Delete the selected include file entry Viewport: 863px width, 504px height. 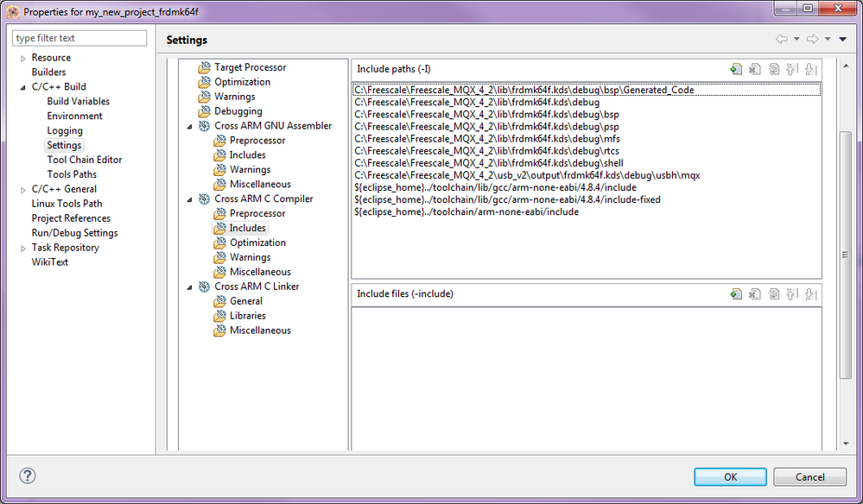coord(755,294)
